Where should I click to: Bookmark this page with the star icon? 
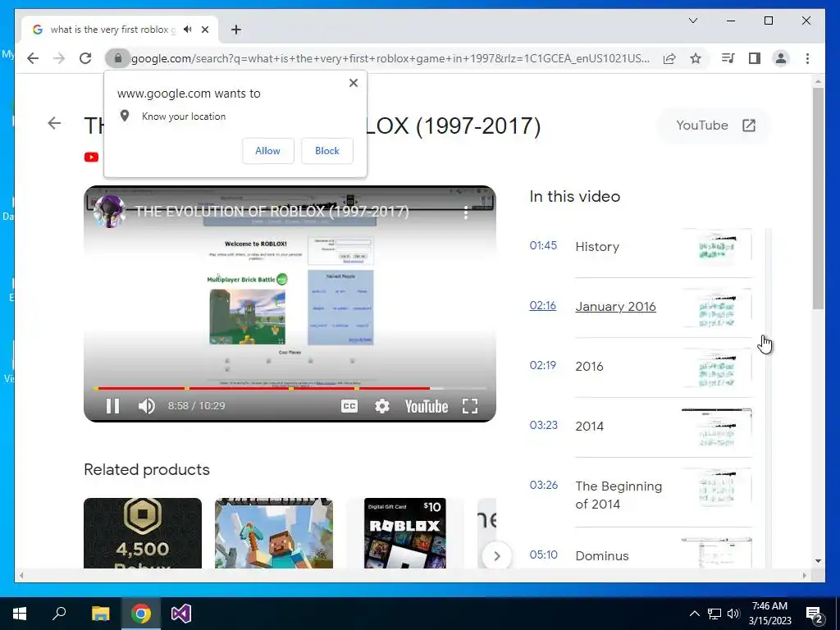[x=696, y=58]
